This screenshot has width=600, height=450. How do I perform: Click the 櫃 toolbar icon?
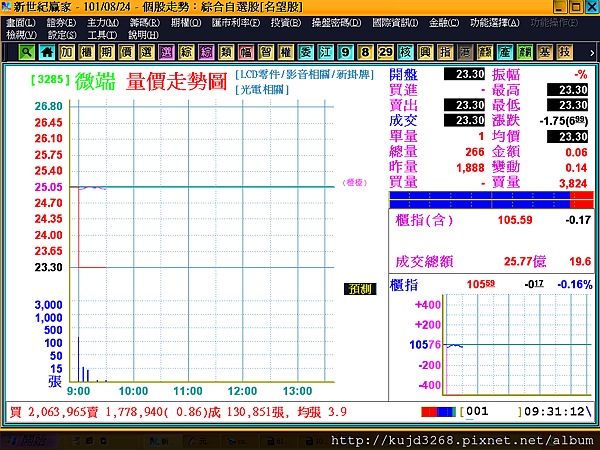(x=87, y=52)
